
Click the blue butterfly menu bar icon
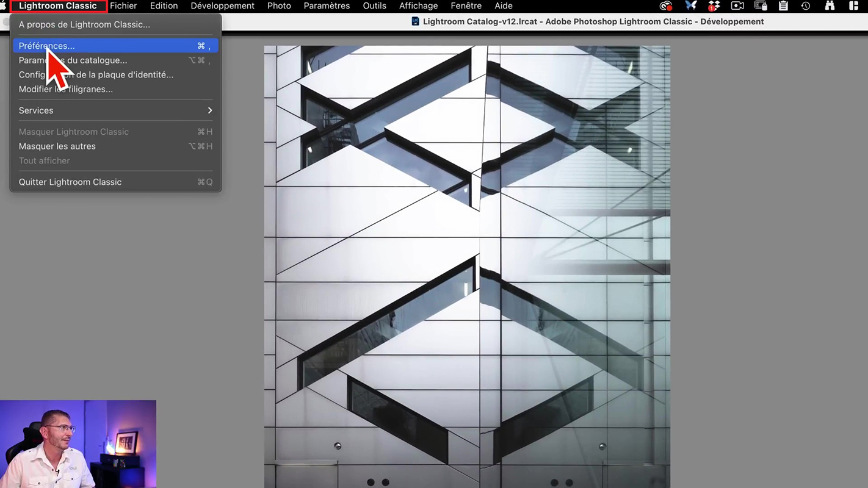(690, 6)
